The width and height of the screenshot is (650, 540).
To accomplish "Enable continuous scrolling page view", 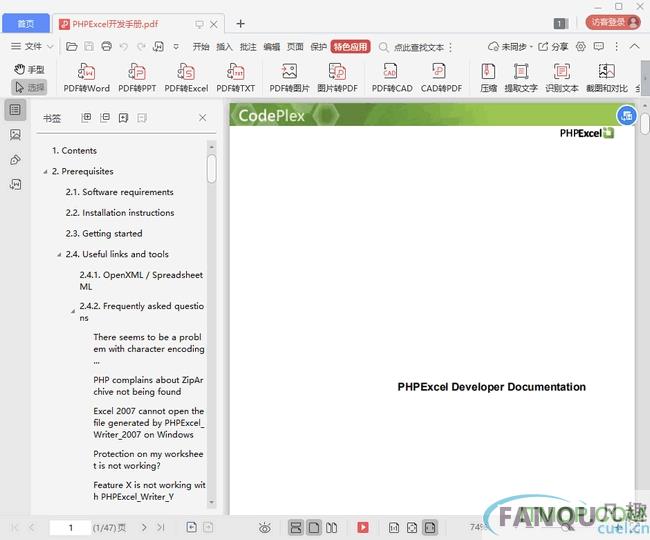I will click(296, 528).
